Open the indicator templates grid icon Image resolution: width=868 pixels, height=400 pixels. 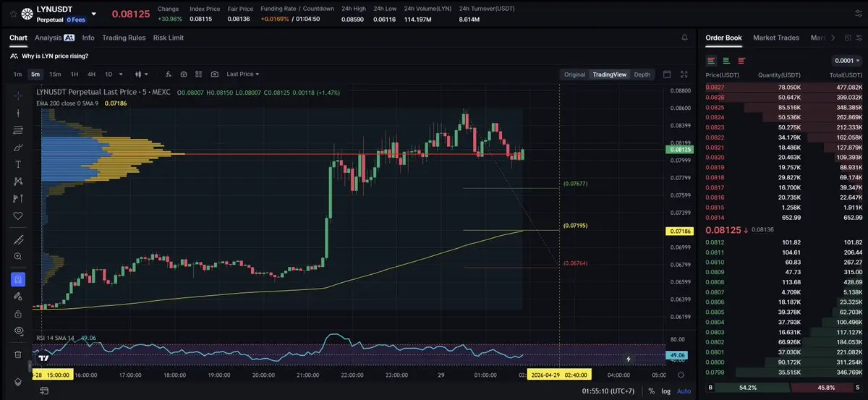(x=199, y=74)
